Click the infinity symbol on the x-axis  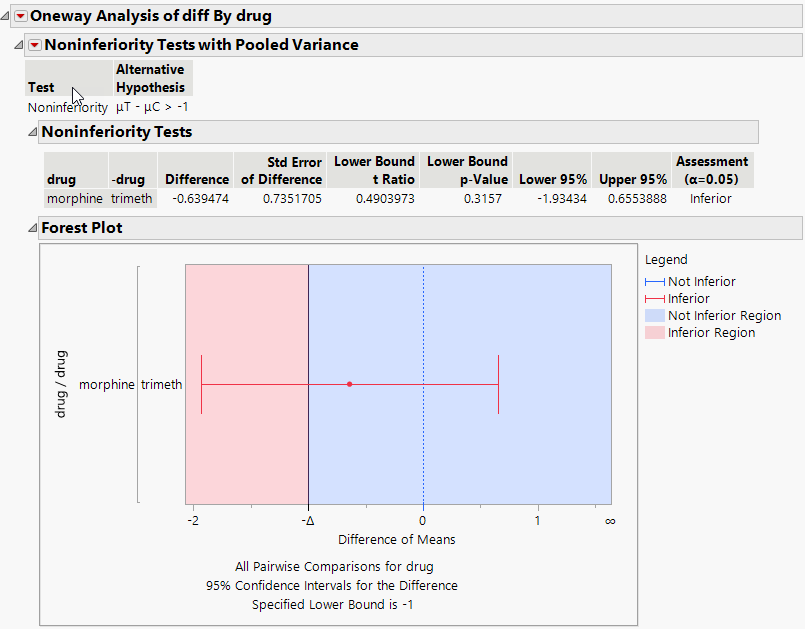click(x=609, y=520)
